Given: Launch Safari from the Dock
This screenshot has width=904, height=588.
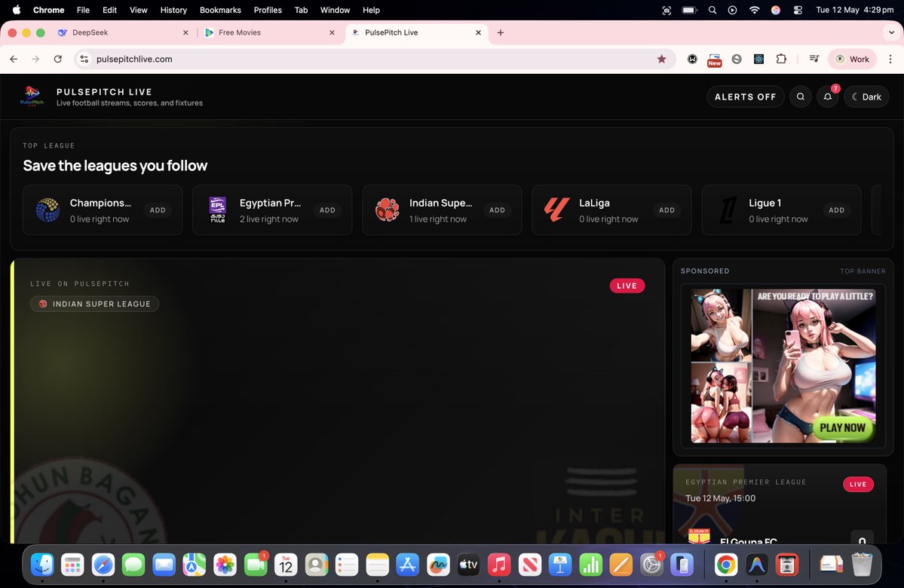Looking at the screenshot, I should tap(103, 565).
